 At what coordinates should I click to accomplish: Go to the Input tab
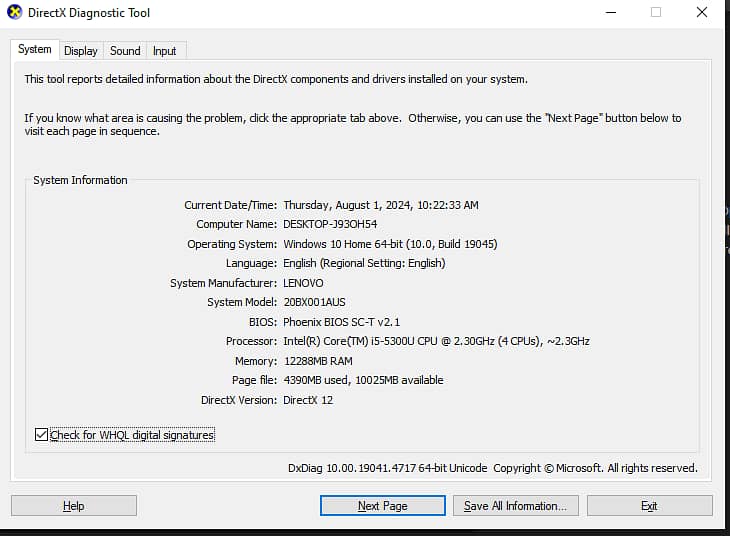[x=165, y=51]
